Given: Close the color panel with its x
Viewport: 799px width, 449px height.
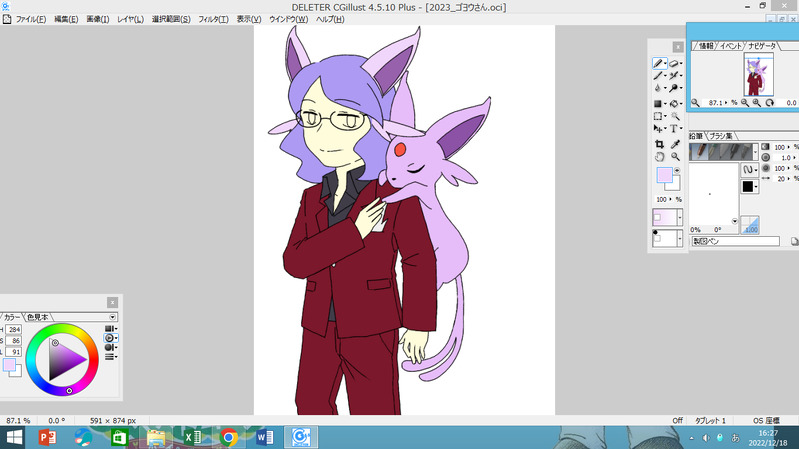Looking at the screenshot, I should click(x=112, y=303).
